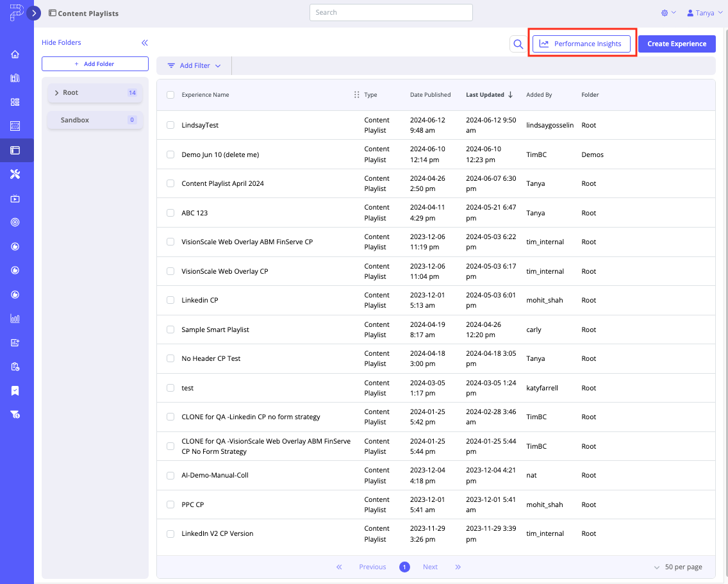Check the Linkedin CP row checkbox
This screenshot has height=584, width=728.
(170, 300)
